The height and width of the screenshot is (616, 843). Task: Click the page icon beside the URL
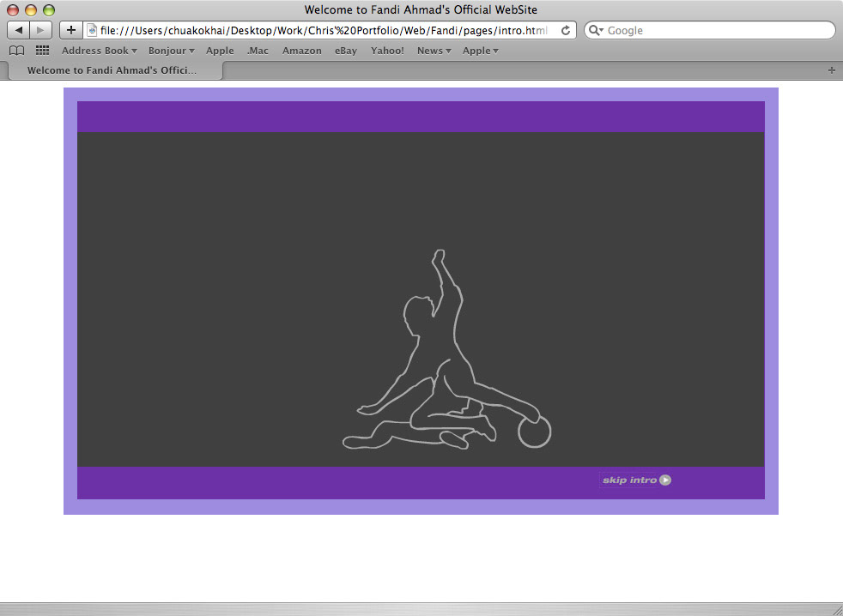click(92, 31)
